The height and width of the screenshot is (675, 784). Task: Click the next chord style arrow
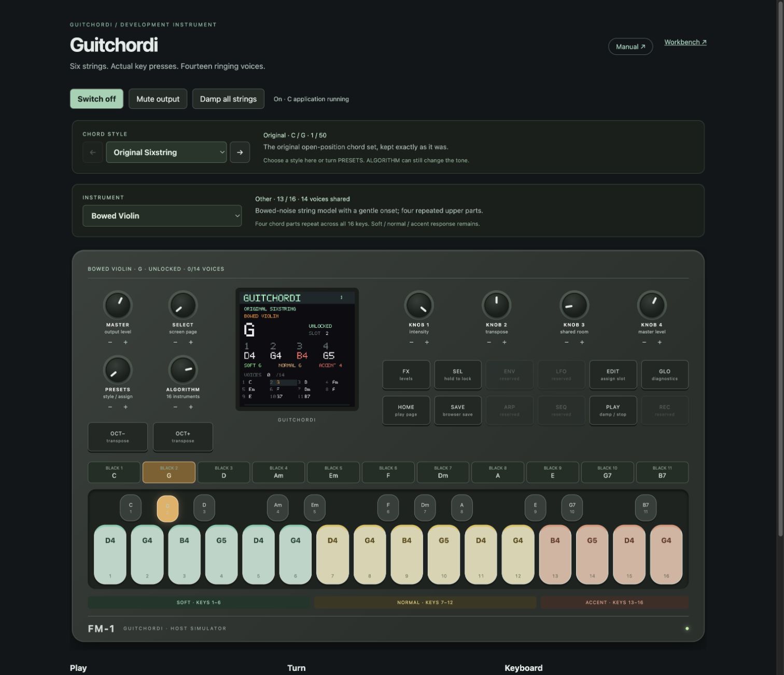coord(240,152)
